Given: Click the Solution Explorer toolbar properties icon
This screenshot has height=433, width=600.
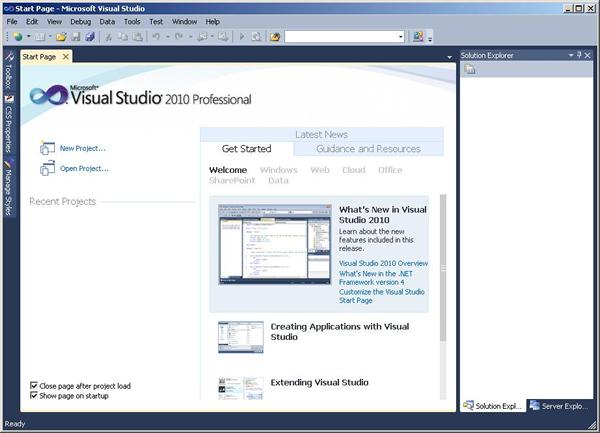Looking at the screenshot, I should 470,69.
